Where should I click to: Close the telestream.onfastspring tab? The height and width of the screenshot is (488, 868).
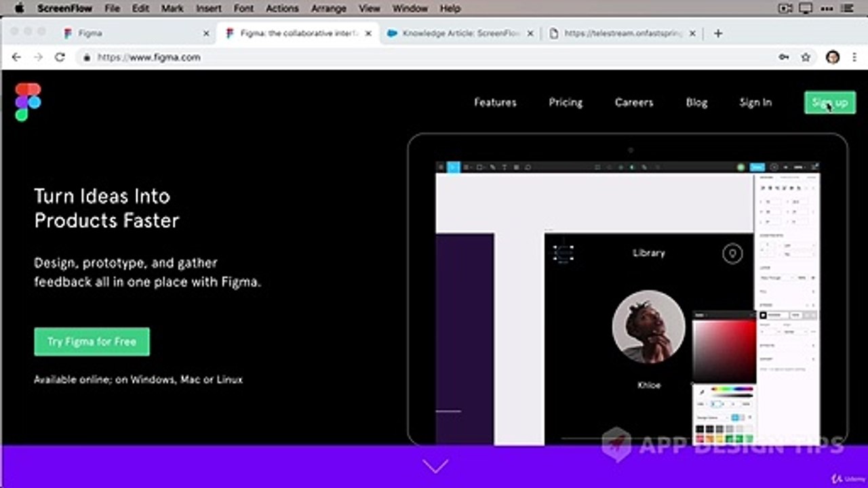pyautogui.click(x=692, y=33)
